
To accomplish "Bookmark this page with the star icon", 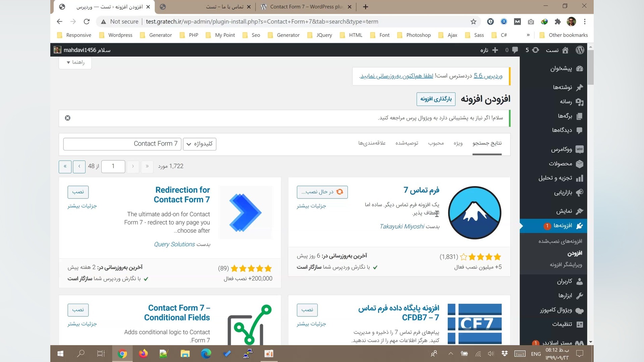I will [x=473, y=22].
